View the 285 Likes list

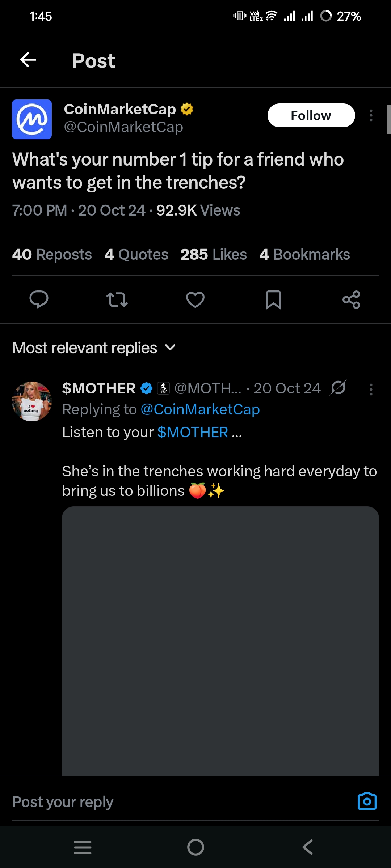pos(213,254)
